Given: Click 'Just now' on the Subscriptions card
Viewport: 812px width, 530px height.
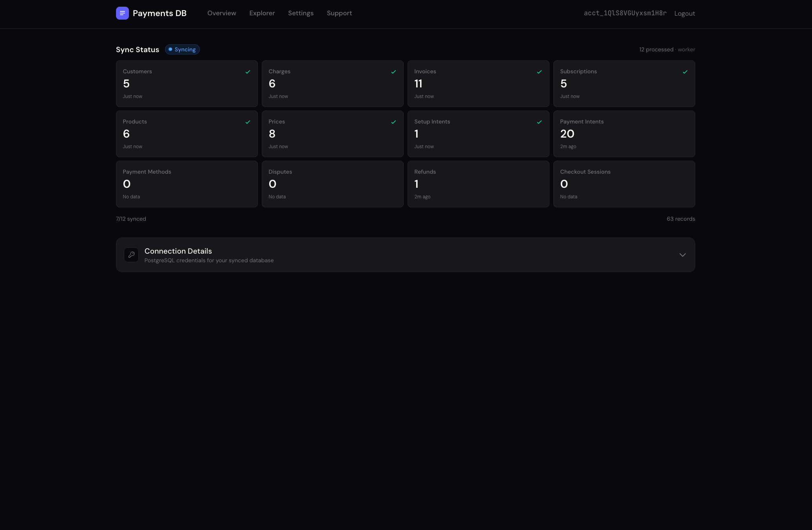Looking at the screenshot, I should coord(570,96).
